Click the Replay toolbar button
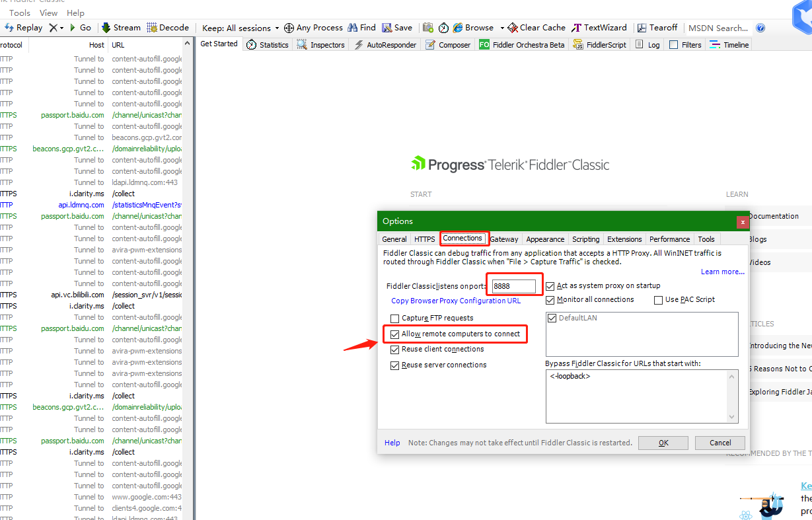Screen dimensions: 812x520 (24, 28)
